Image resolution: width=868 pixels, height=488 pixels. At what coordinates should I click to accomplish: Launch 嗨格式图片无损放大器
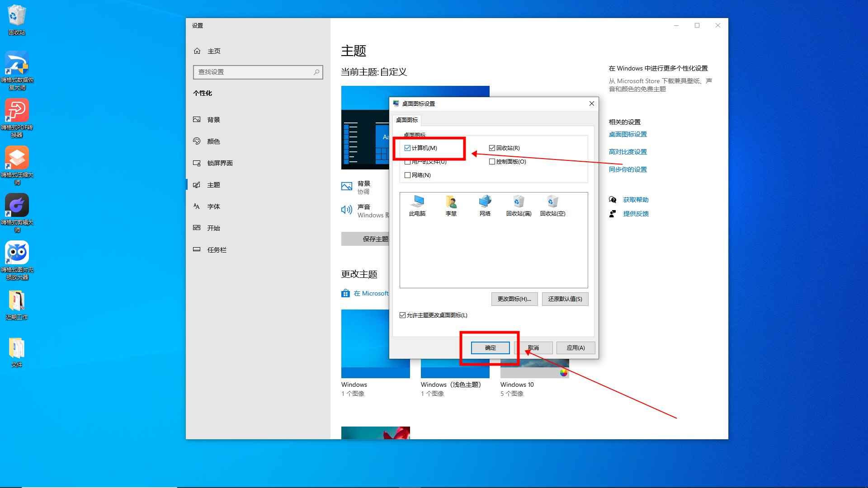point(17,253)
